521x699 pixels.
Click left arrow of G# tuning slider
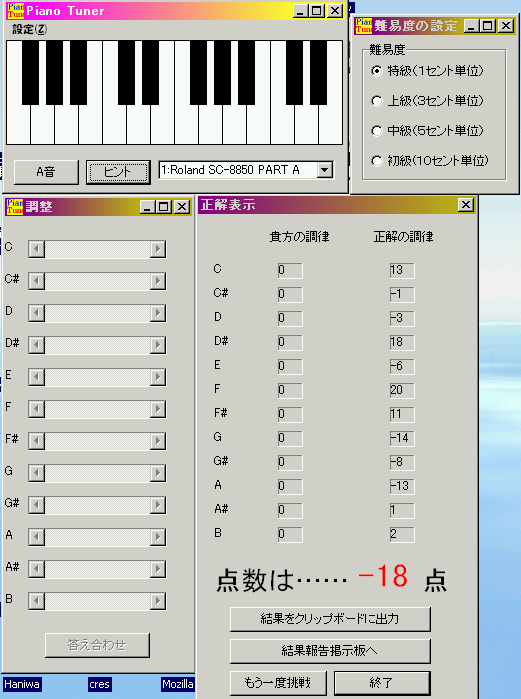pos(37,505)
